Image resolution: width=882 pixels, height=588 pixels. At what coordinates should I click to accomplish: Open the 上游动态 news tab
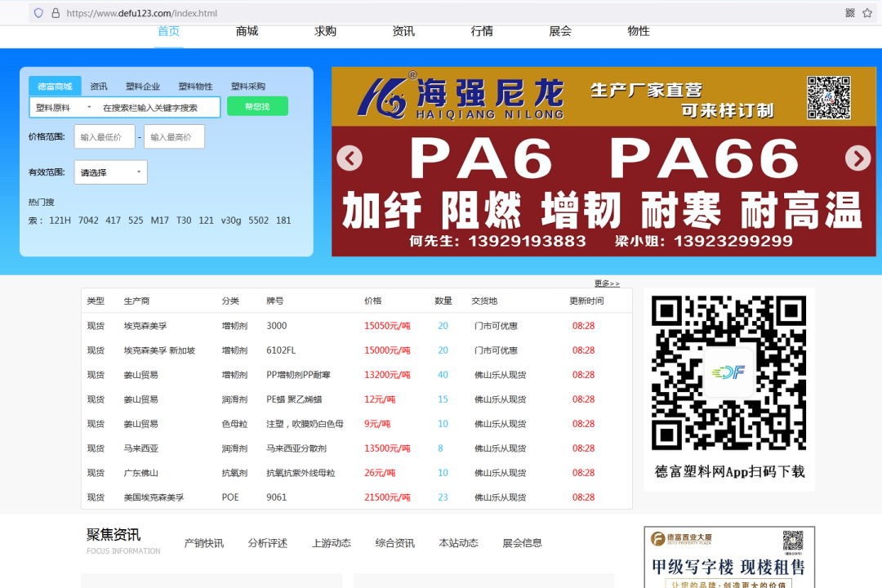click(x=332, y=543)
